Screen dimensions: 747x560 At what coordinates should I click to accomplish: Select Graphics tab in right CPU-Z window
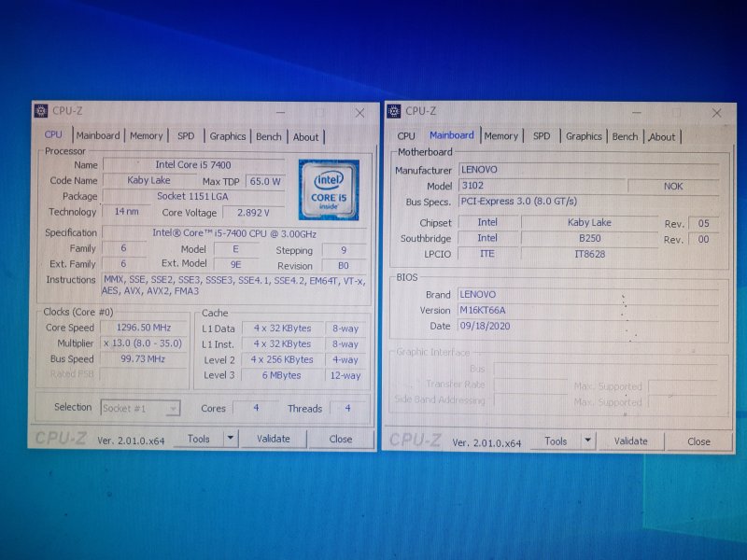click(585, 136)
